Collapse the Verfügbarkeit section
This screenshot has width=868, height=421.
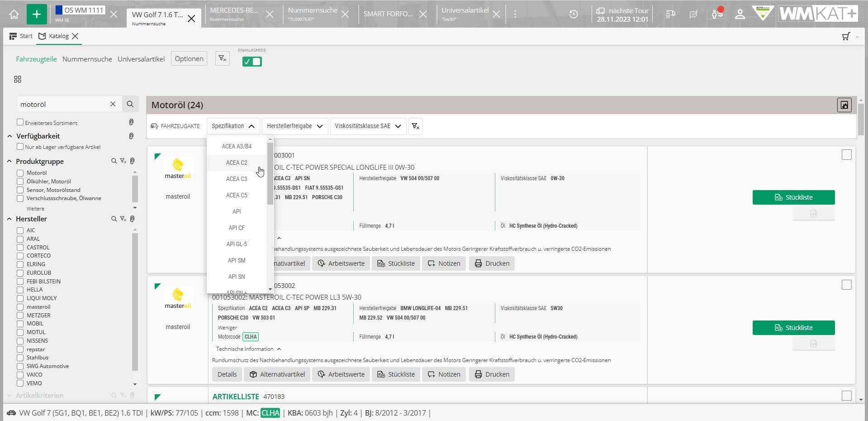coord(9,136)
